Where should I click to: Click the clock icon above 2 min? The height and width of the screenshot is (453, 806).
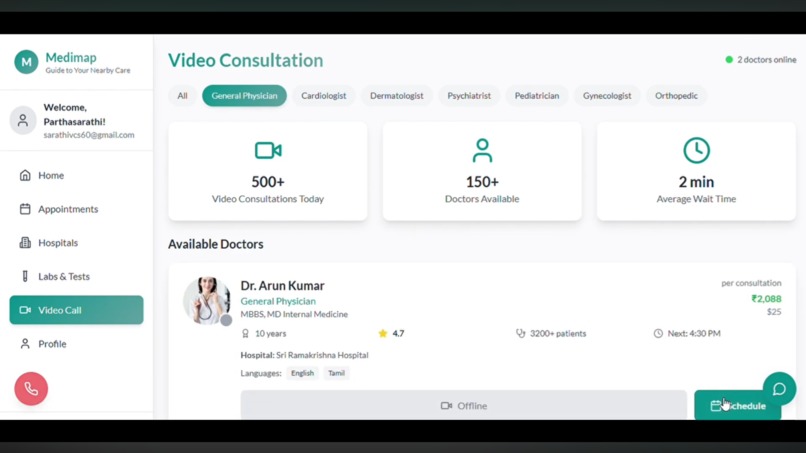coord(697,151)
